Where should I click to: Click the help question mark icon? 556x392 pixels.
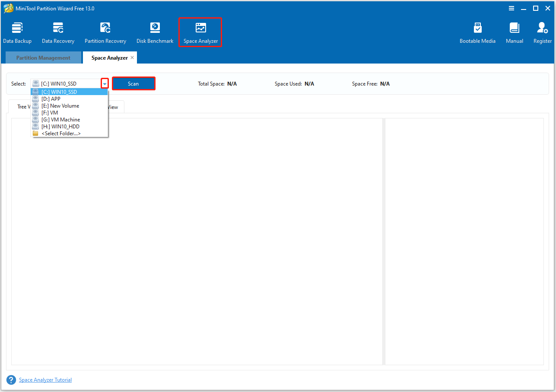point(11,379)
